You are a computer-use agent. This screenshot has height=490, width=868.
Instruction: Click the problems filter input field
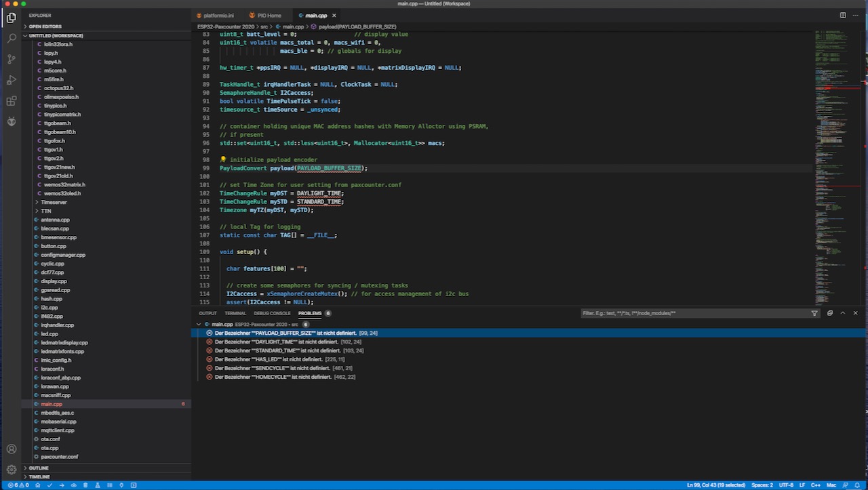pyautogui.click(x=695, y=313)
